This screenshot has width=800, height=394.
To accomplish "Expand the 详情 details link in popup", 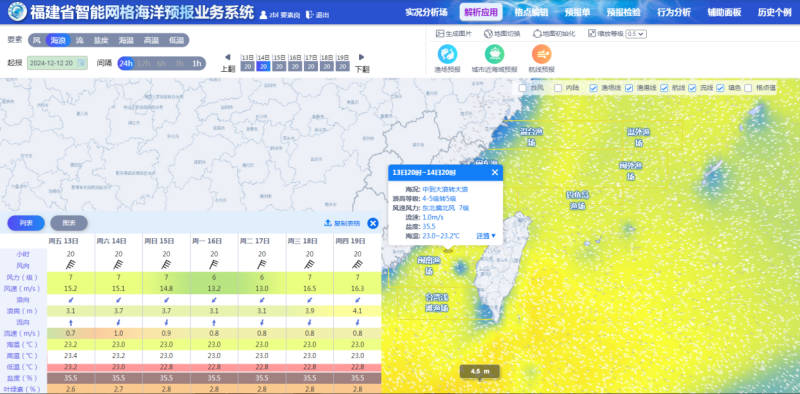I will pyautogui.click(x=486, y=236).
